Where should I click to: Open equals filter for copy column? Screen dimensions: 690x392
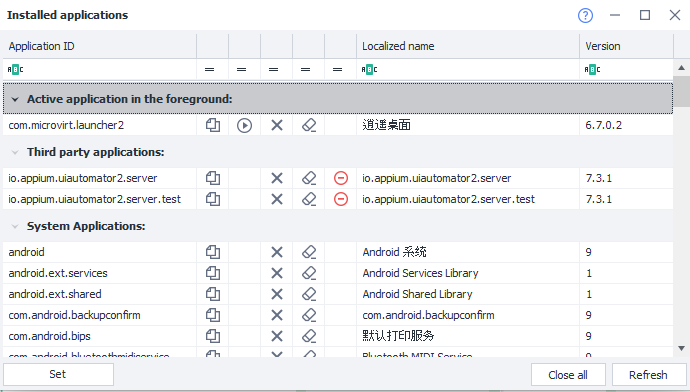point(209,70)
